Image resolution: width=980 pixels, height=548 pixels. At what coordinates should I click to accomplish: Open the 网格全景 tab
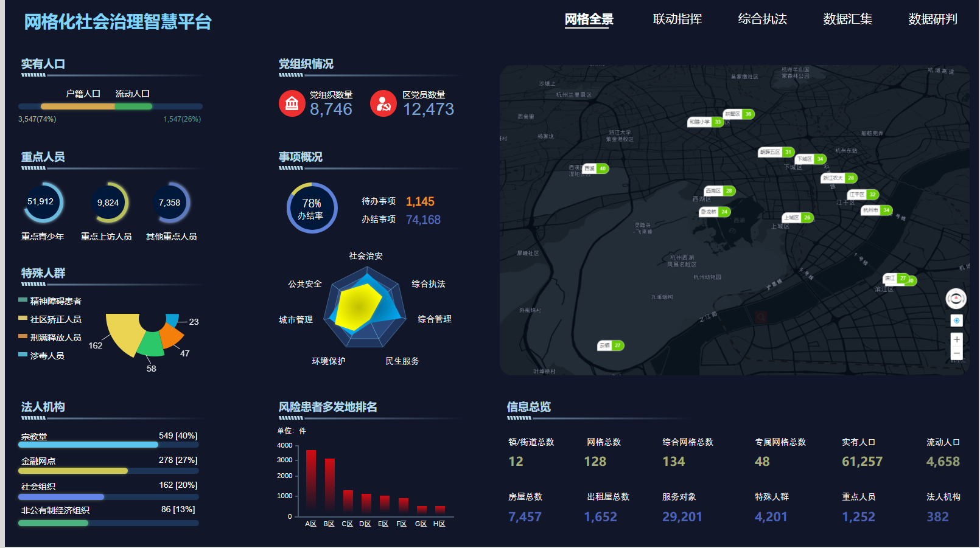[589, 19]
